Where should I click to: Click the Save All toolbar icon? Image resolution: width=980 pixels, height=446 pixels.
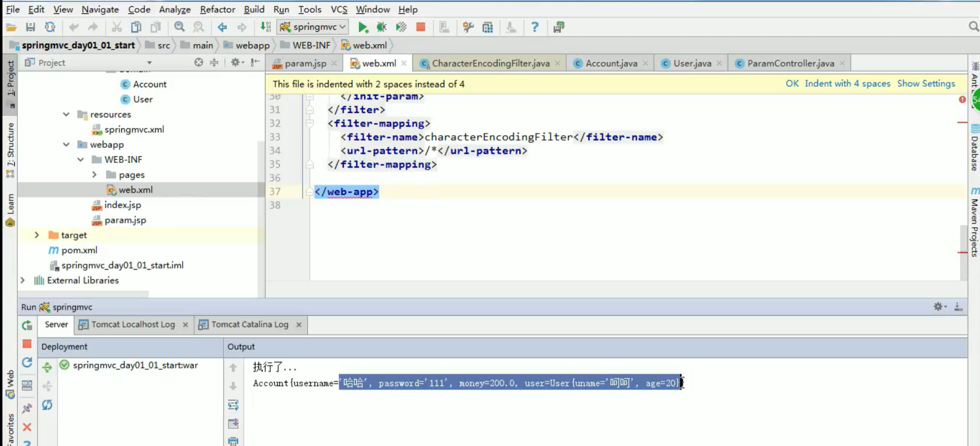coord(31,27)
